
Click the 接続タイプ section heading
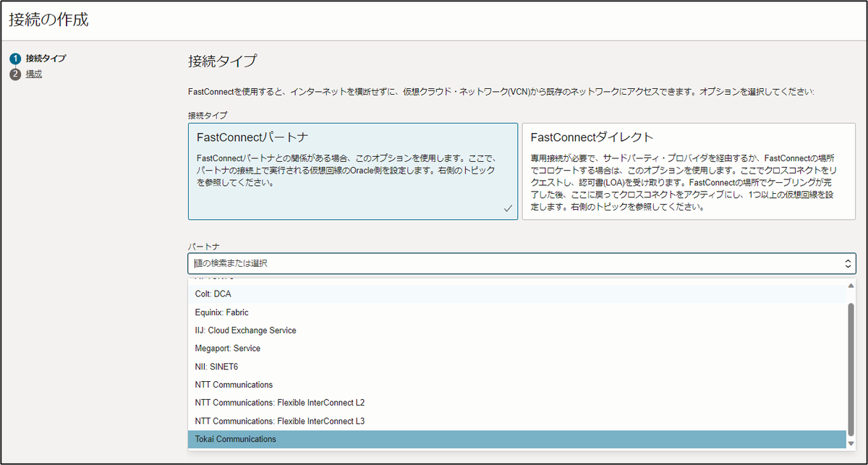coord(222,61)
